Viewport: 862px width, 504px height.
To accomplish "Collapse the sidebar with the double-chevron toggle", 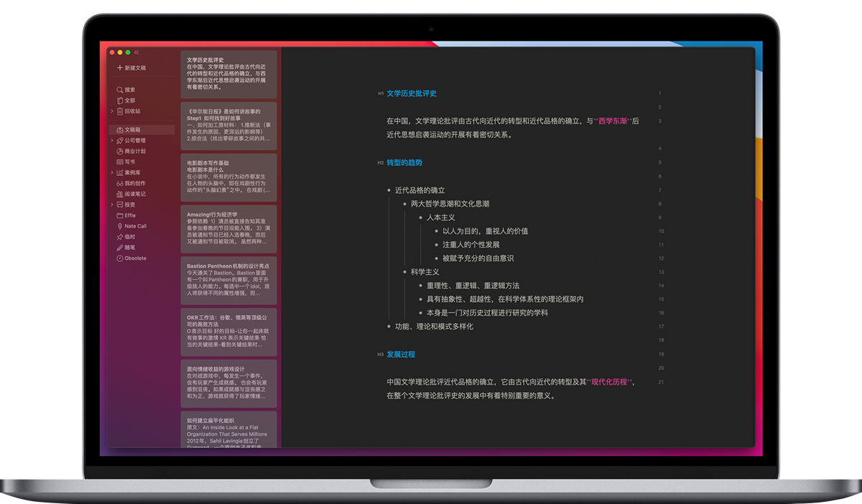I will tap(136, 53).
